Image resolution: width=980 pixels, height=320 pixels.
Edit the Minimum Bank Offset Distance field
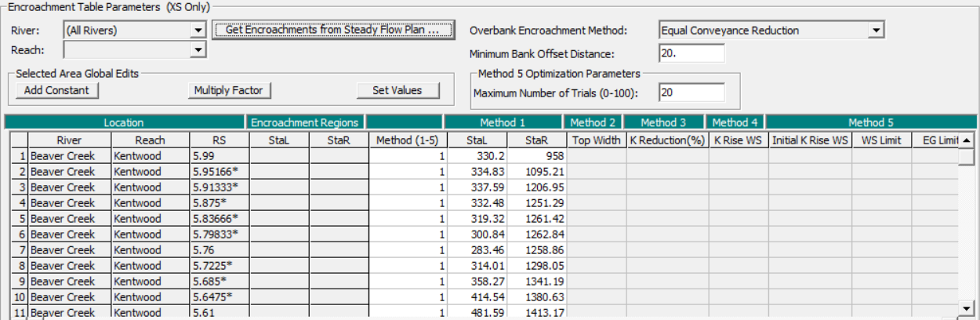[691, 54]
